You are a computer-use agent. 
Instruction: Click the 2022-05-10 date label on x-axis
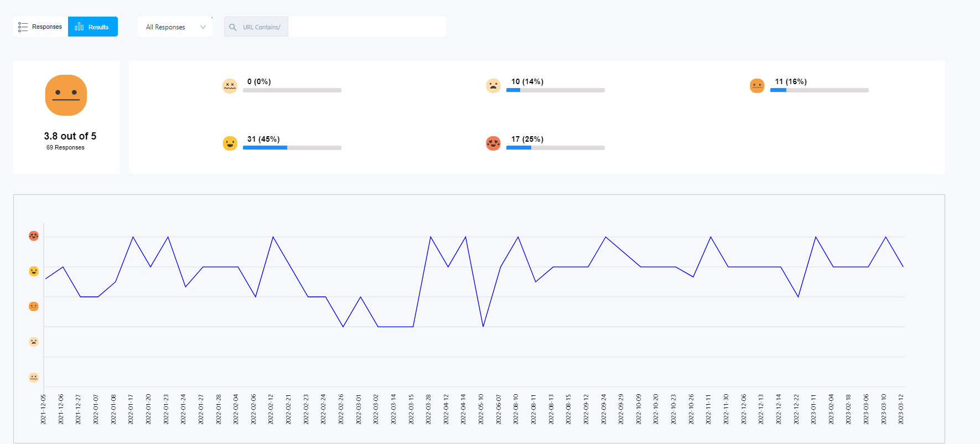(481, 410)
